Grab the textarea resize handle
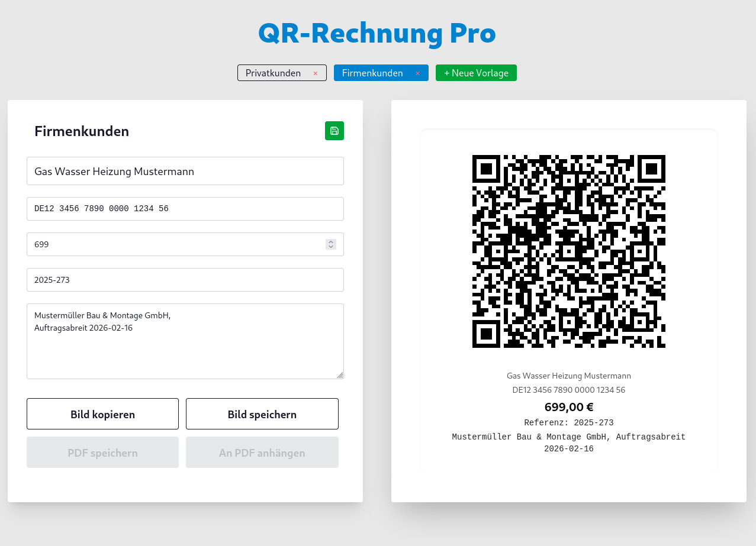 point(340,375)
